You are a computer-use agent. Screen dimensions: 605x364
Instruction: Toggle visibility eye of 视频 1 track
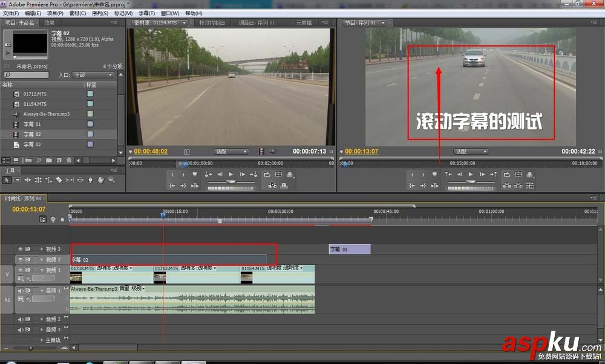21,270
